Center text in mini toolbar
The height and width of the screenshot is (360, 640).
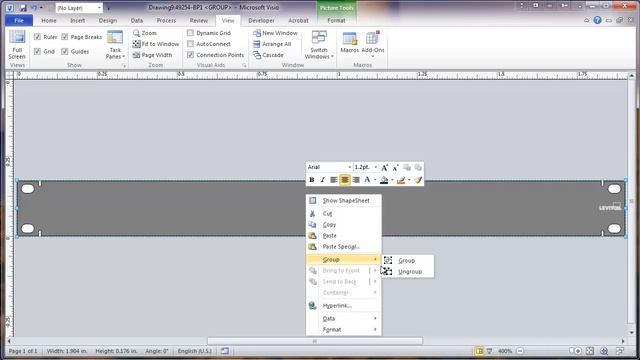(344, 180)
